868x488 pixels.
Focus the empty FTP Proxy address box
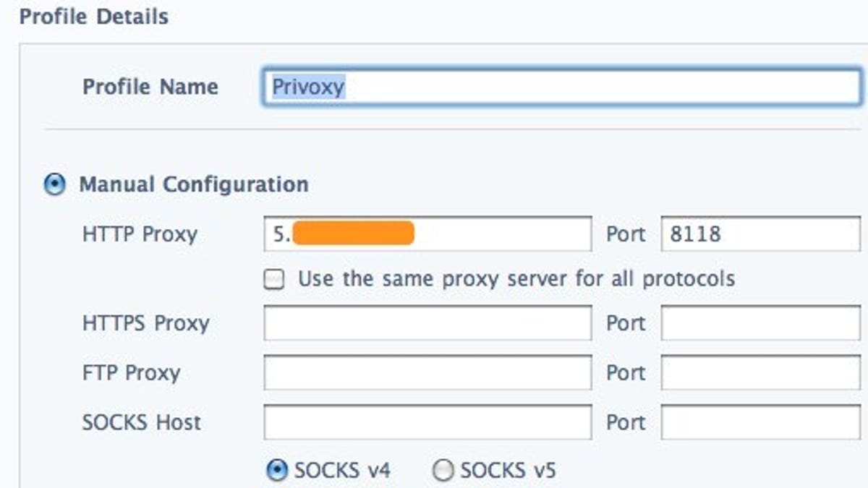427,372
